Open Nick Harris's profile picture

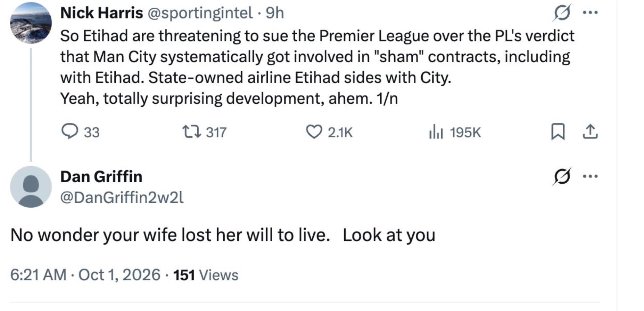[31, 23]
